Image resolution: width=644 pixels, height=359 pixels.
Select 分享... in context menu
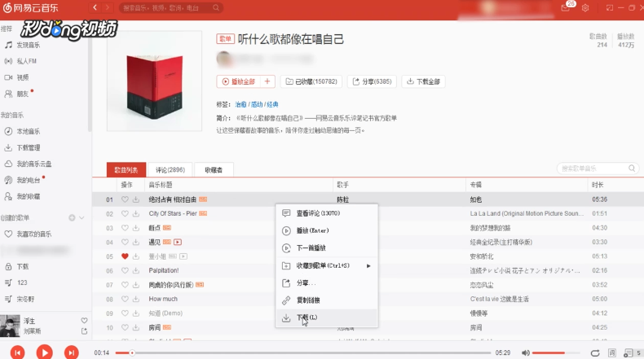[x=327, y=283]
